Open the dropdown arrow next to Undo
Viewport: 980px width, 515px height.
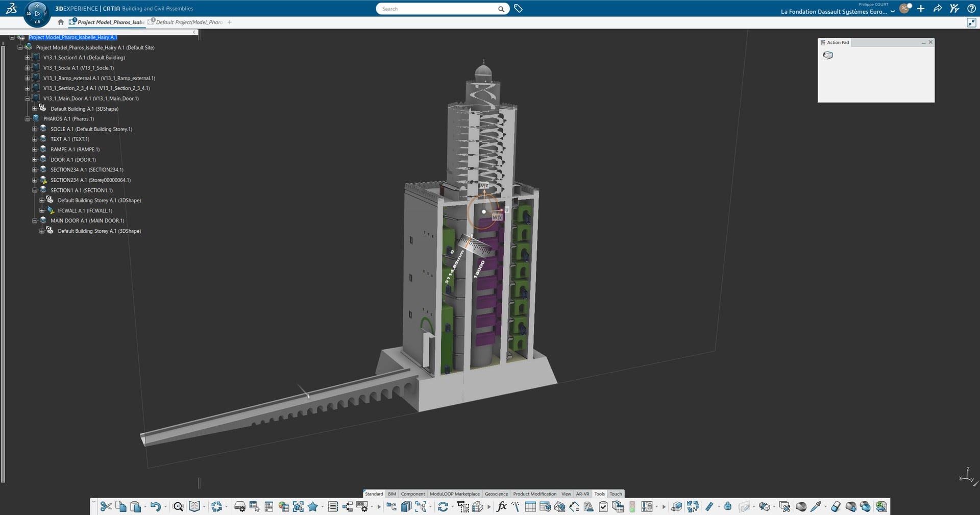point(165,507)
